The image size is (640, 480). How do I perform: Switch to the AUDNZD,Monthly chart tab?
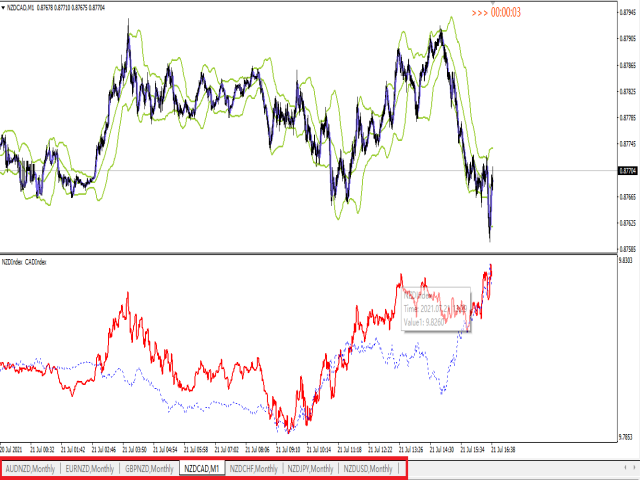pos(31,469)
